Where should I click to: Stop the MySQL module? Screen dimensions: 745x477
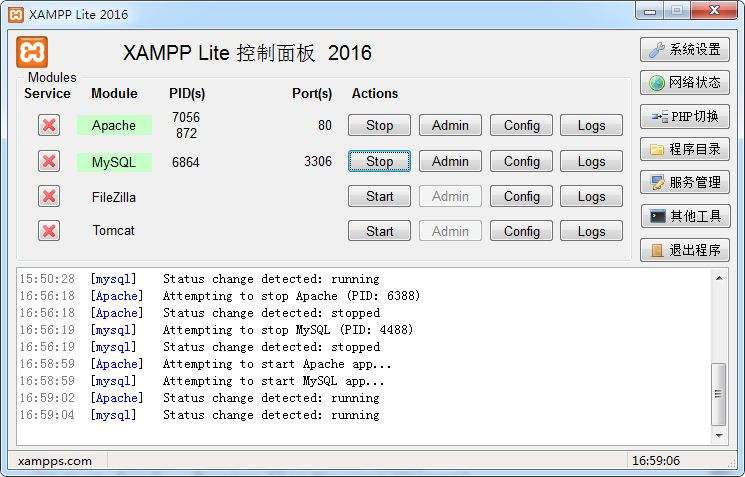click(379, 161)
